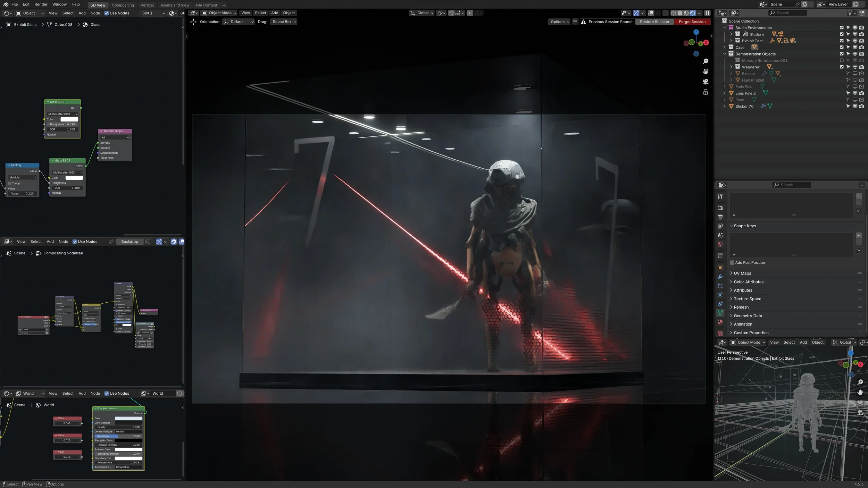868x488 pixels.
Task: Open the Render menu
Action: (x=41, y=4)
